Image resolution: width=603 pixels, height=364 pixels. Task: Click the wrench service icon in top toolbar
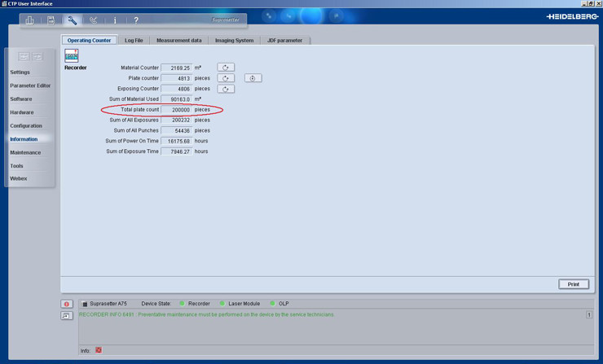point(72,20)
